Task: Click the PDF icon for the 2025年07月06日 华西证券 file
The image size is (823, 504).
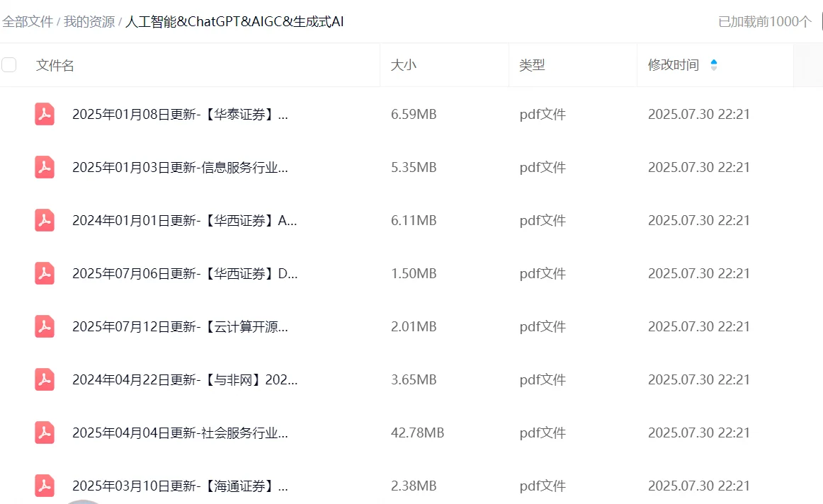Action: click(44, 273)
